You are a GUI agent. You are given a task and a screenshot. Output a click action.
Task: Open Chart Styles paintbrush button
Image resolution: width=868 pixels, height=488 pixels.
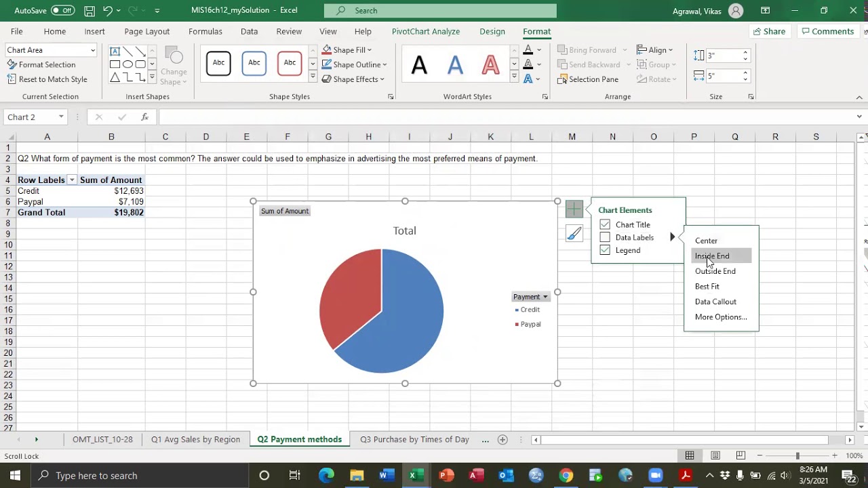tap(574, 234)
